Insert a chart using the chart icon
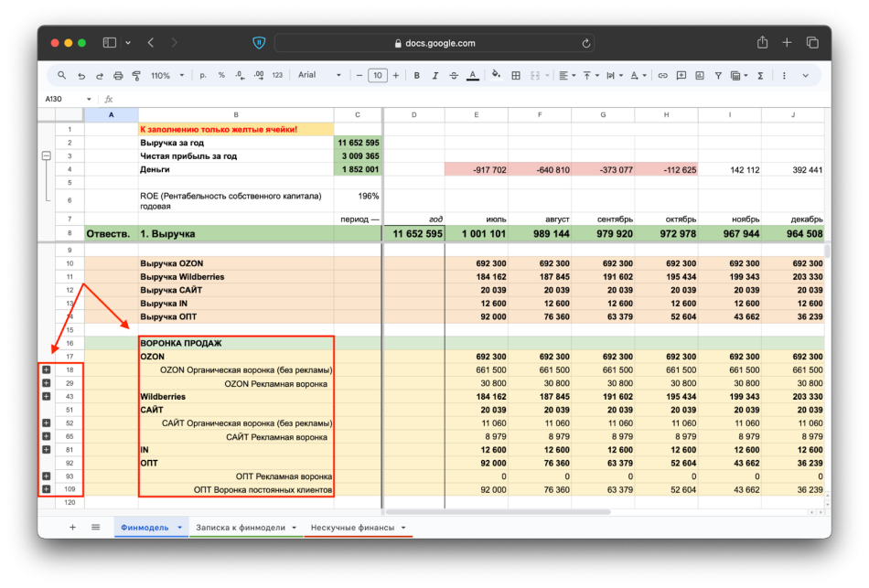869x588 pixels. click(x=698, y=75)
